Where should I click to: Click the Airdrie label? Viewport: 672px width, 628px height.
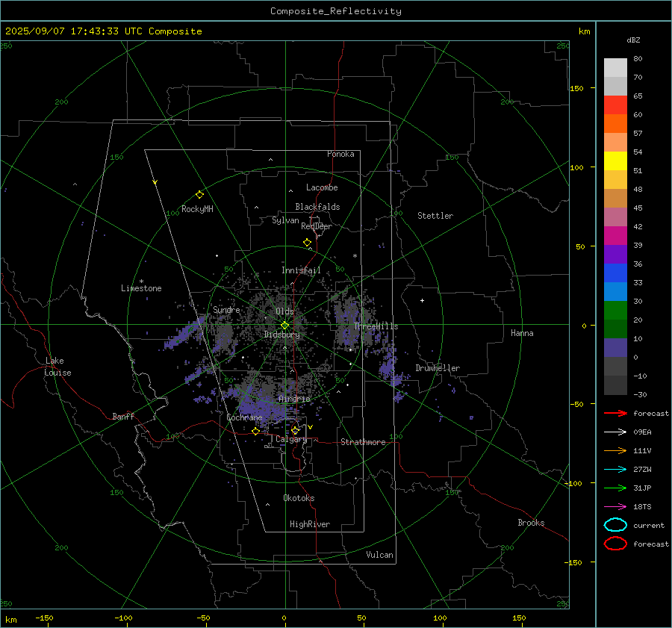pyautogui.click(x=294, y=399)
